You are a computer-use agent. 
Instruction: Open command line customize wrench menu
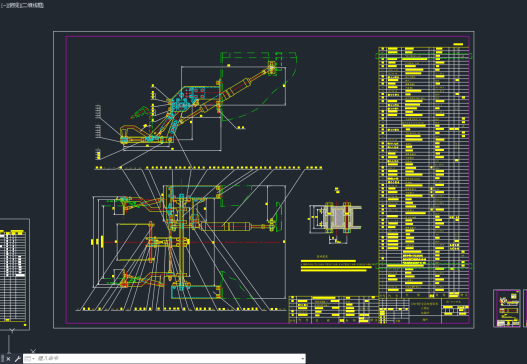coord(17,359)
